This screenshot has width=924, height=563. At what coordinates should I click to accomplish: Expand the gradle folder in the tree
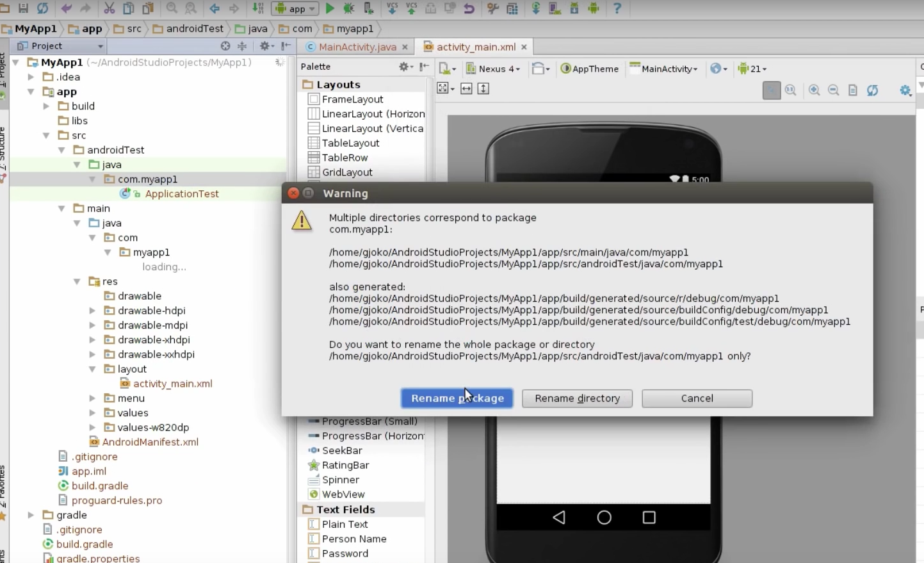pos(31,515)
